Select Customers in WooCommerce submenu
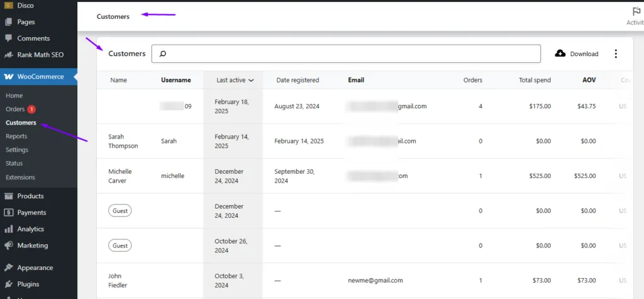The image size is (644, 299). click(21, 123)
